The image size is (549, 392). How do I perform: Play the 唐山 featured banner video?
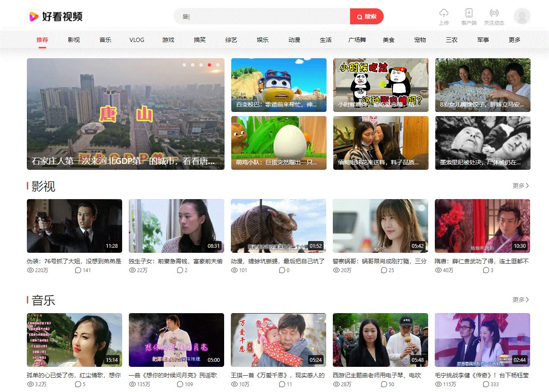pos(125,114)
